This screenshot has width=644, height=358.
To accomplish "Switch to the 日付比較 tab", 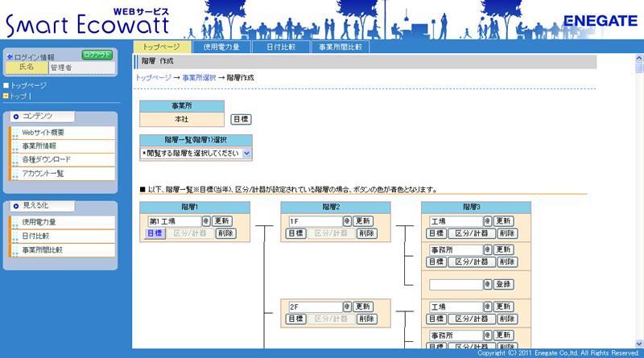I will [x=281, y=47].
